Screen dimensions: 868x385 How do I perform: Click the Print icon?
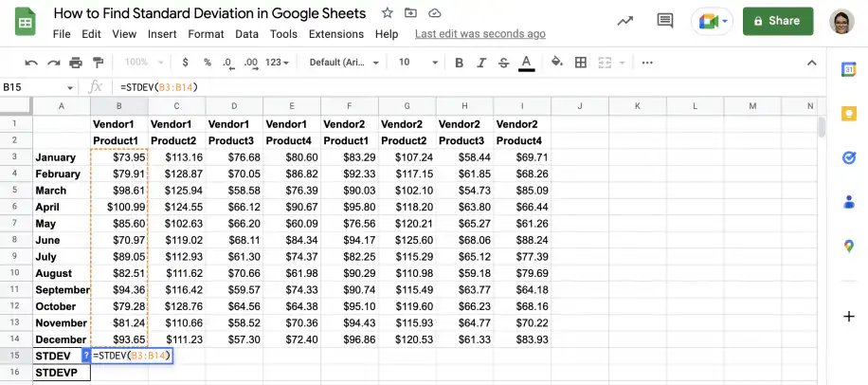click(76, 63)
